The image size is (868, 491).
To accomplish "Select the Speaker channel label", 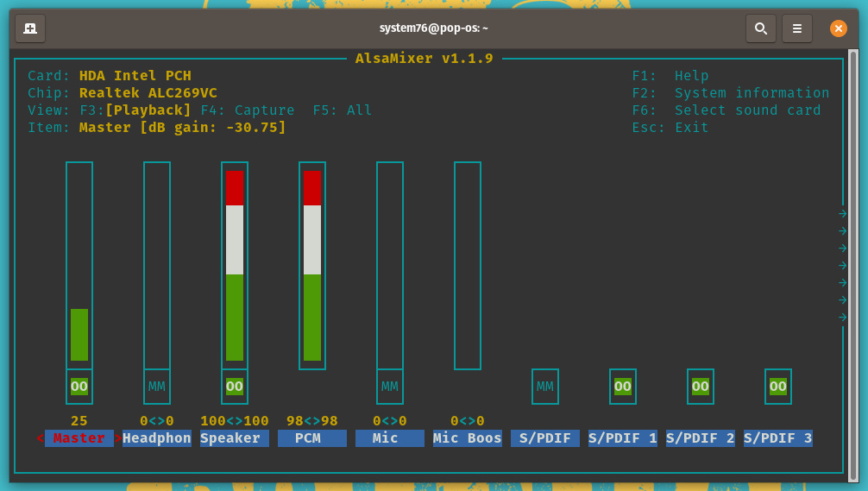I will [x=234, y=437].
